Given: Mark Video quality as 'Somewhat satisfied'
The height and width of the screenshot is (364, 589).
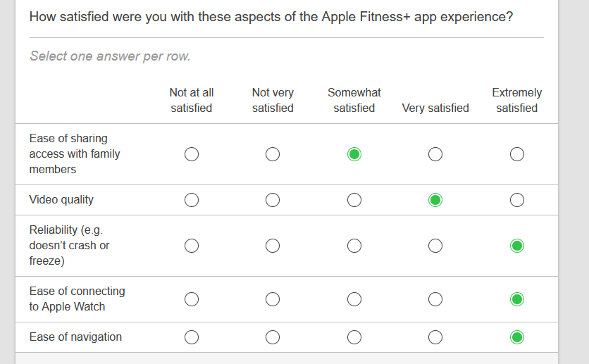Looking at the screenshot, I should pyautogui.click(x=354, y=200).
